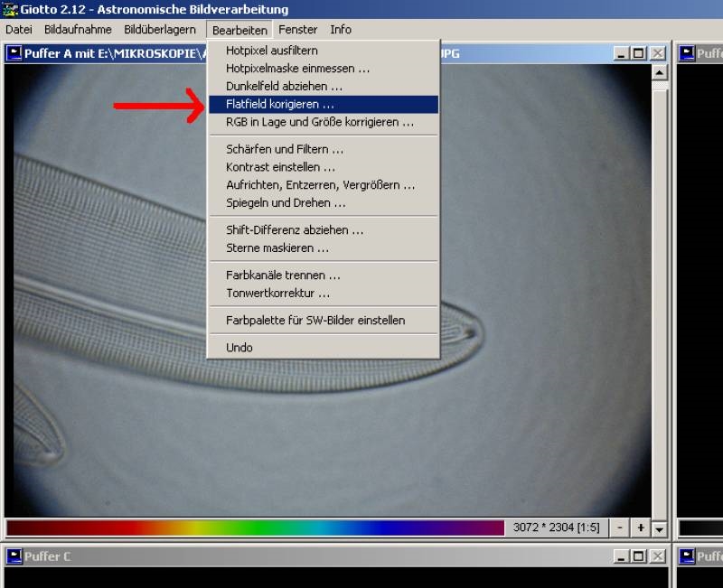Select Dunkelfeld abziehen menu entry
Screen dimensions: 723x588
click(x=284, y=87)
